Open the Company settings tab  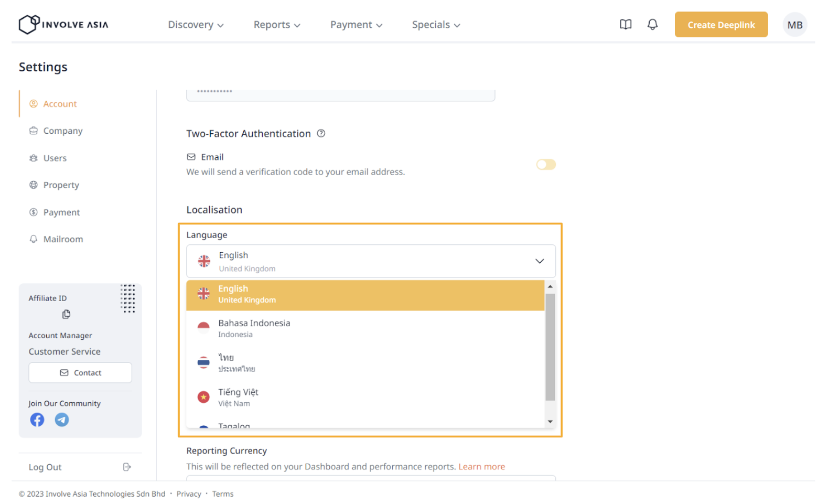pos(62,131)
